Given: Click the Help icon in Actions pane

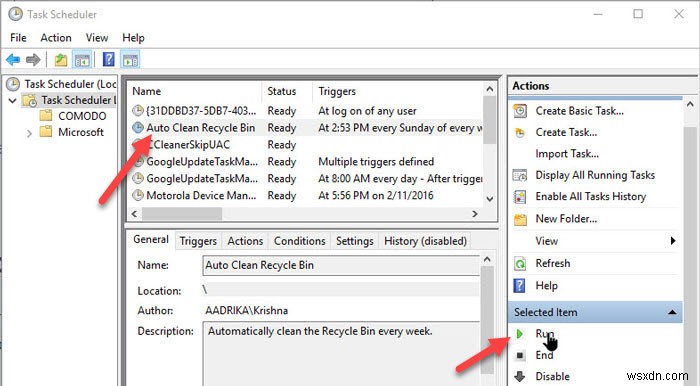Looking at the screenshot, I should click(520, 286).
